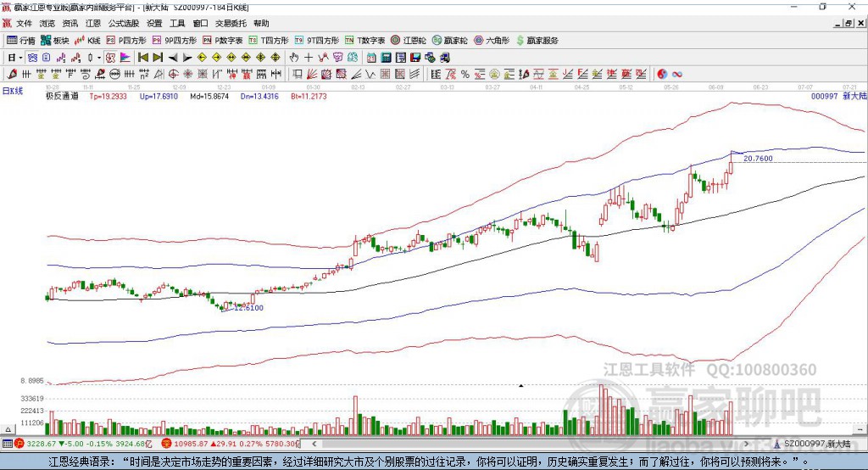Click the panel button at bottom-right of chart
The width and height of the screenshot is (868, 470).
(860, 429)
